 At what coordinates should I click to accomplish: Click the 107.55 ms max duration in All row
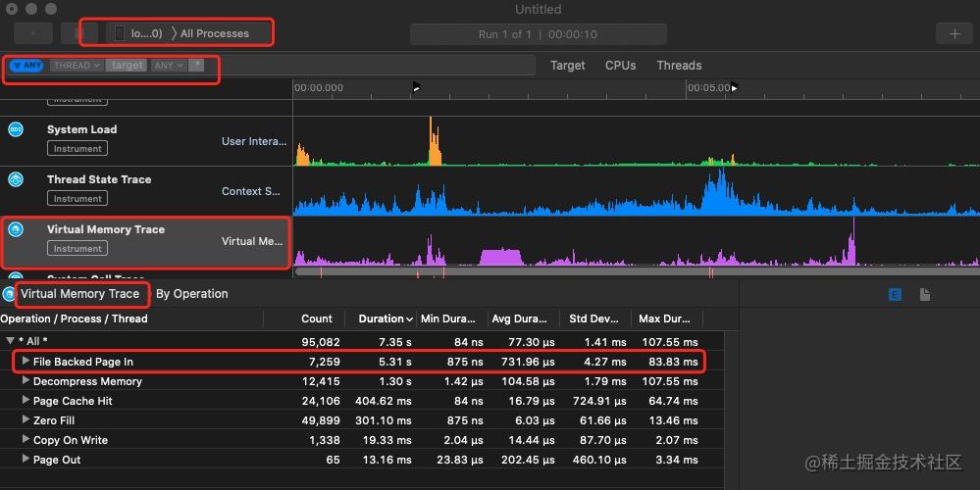(670, 342)
